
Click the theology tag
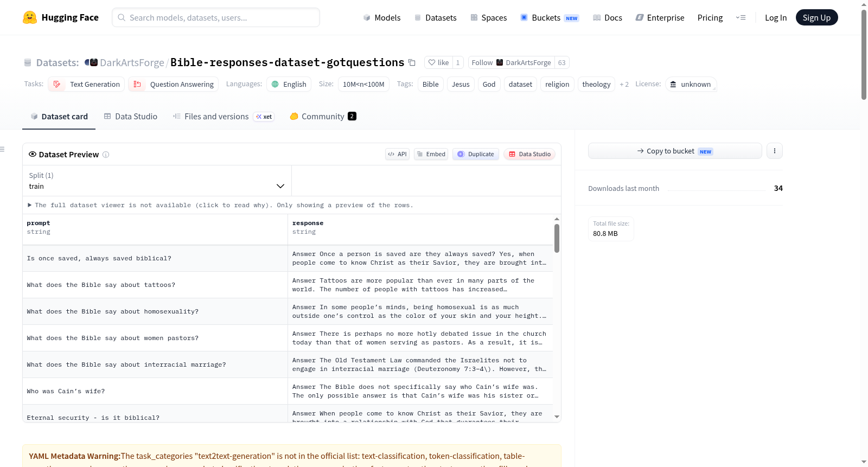click(596, 84)
